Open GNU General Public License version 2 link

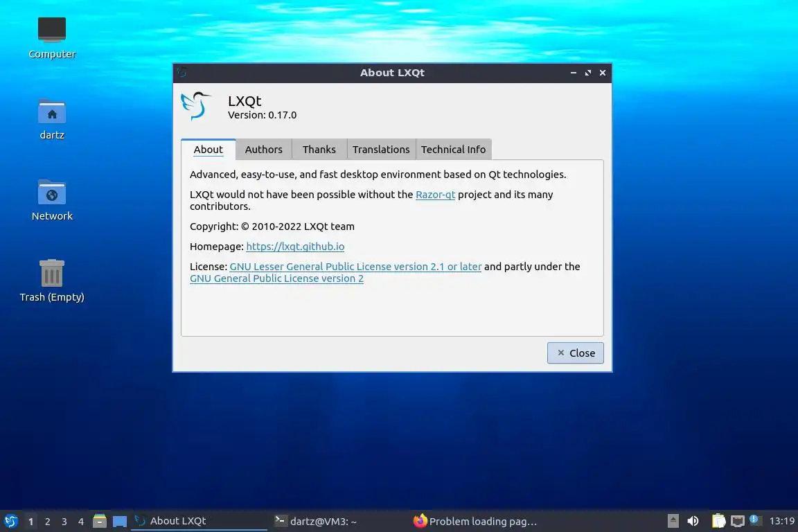coord(276,278)
